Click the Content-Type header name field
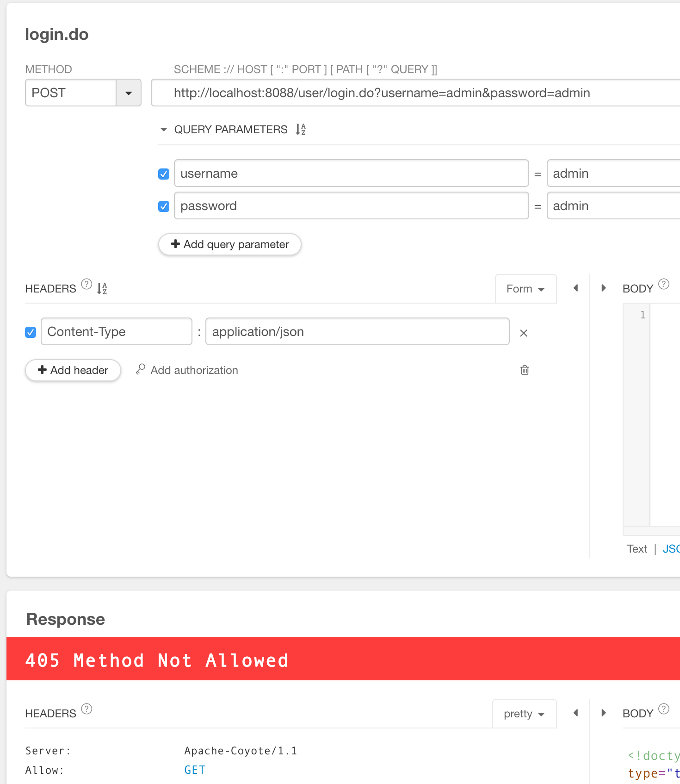 click(x=117, y=331)
